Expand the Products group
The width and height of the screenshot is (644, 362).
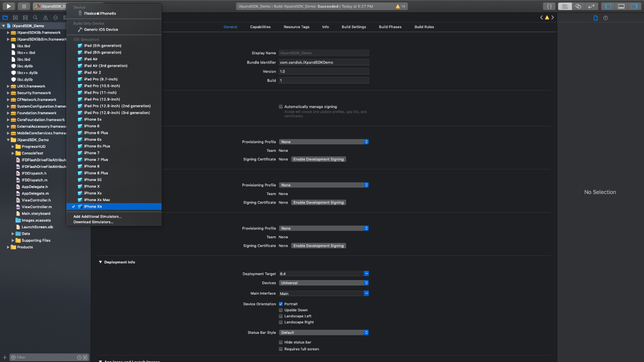pyautogui.click(x=8, y=247)
